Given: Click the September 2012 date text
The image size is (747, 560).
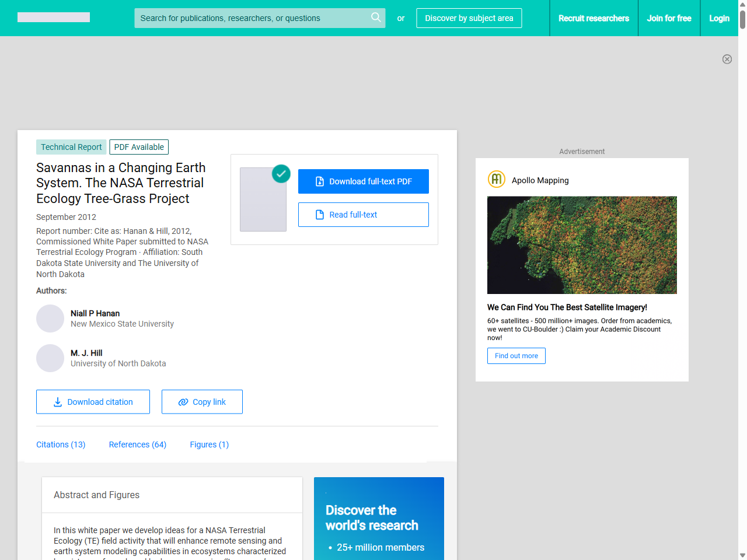Looking at the screenshot, I should click(x=66, y=217).
